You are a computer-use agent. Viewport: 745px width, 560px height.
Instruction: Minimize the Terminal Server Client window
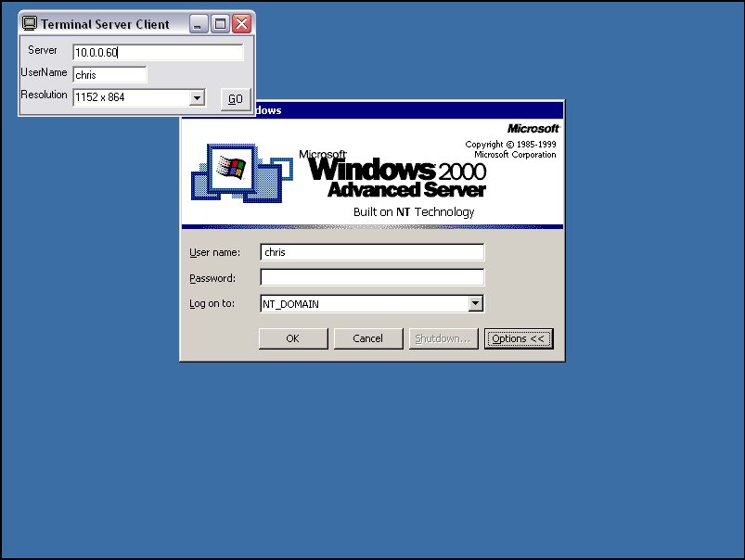point(199,24)
